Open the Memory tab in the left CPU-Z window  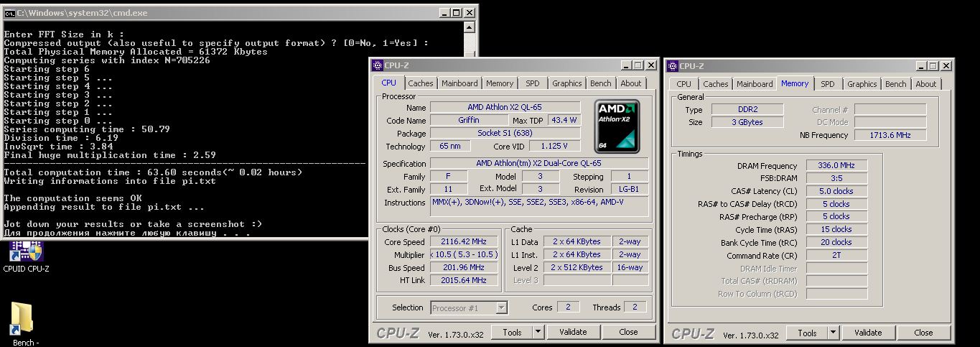tap(500, 83)
